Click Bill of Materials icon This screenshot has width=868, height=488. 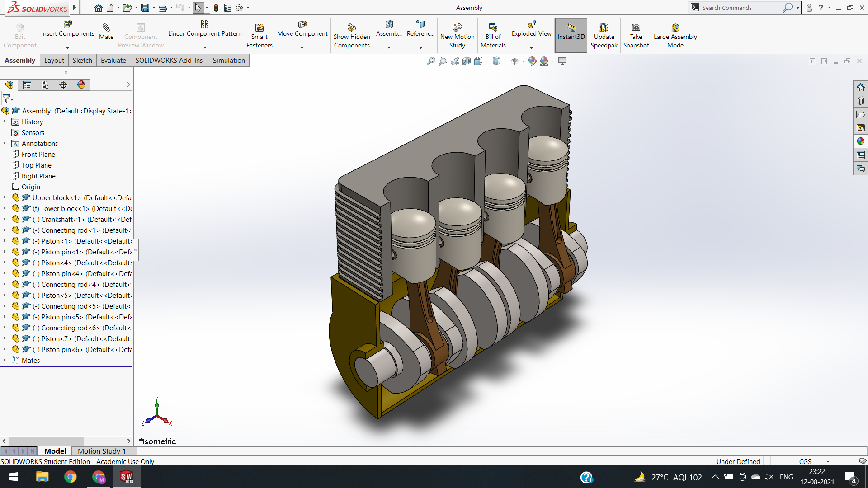click(x=493, y=28)
